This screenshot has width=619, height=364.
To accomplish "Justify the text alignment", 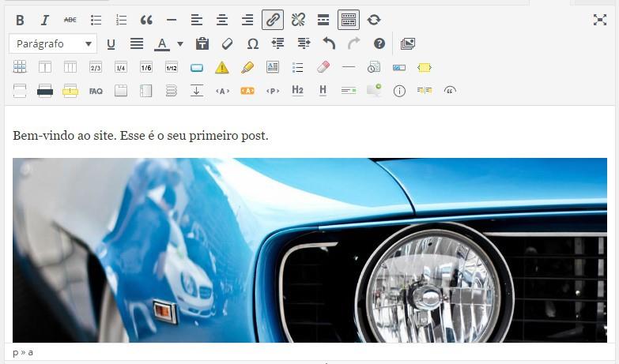I will [137, 43].
